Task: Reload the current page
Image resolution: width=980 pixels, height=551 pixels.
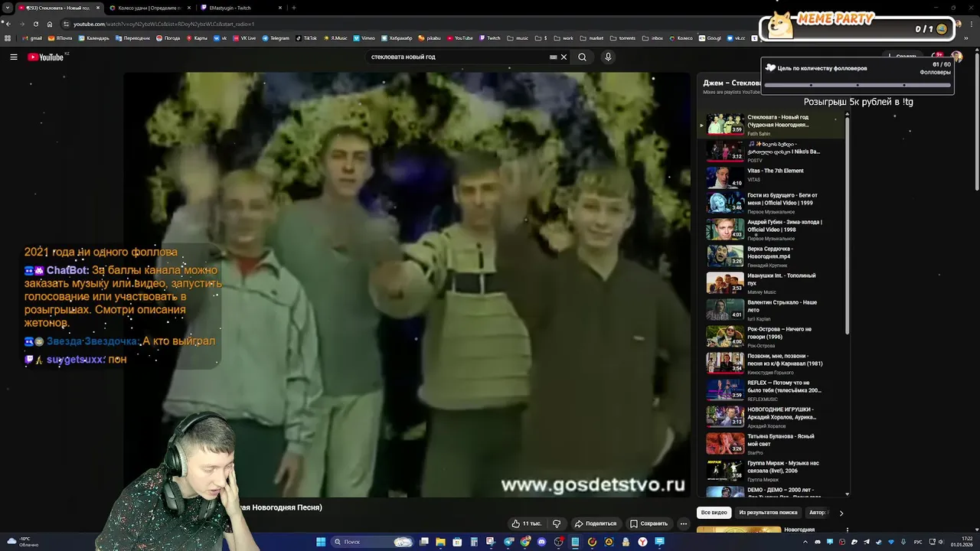Action: point(35,24)
